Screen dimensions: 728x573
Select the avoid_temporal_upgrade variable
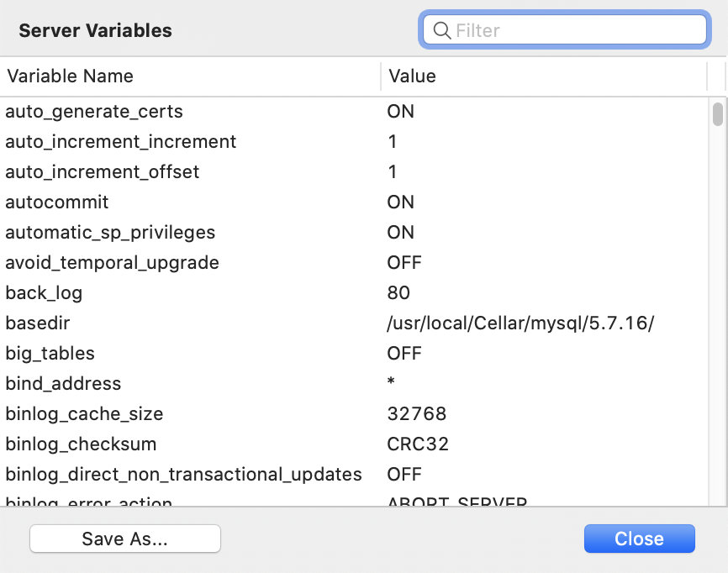click(112, 263)
